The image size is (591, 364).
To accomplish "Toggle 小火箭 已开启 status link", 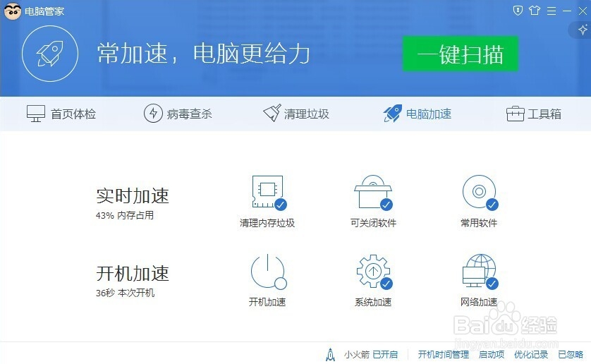I will tap(385, 355).
